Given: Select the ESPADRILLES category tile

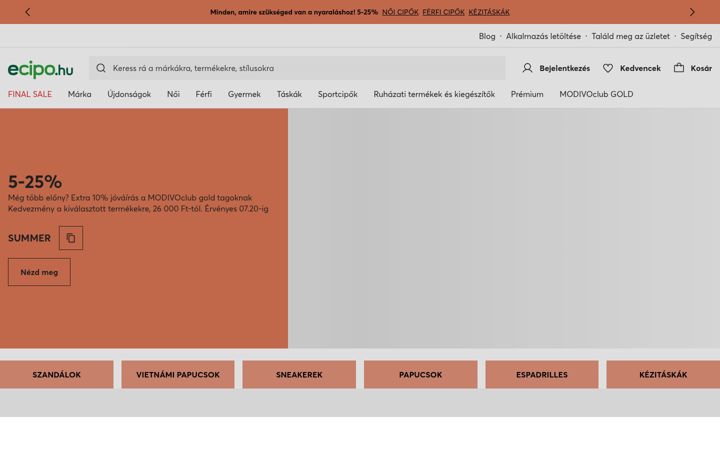Looking at the screenshot, I should click(x=542, y=374).
